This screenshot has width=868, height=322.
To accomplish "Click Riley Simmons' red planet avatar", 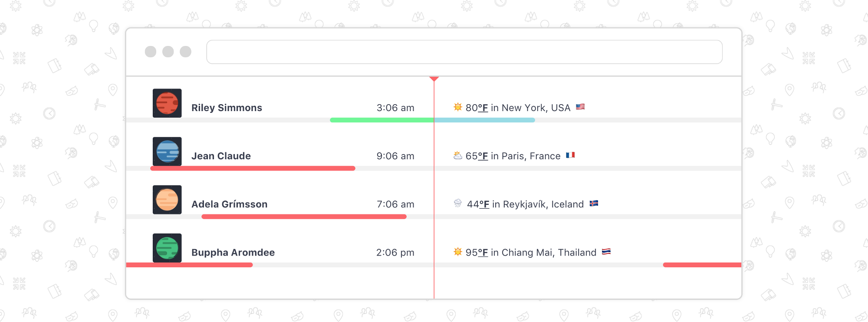I will pyautogui.click(x=167, y=103).
